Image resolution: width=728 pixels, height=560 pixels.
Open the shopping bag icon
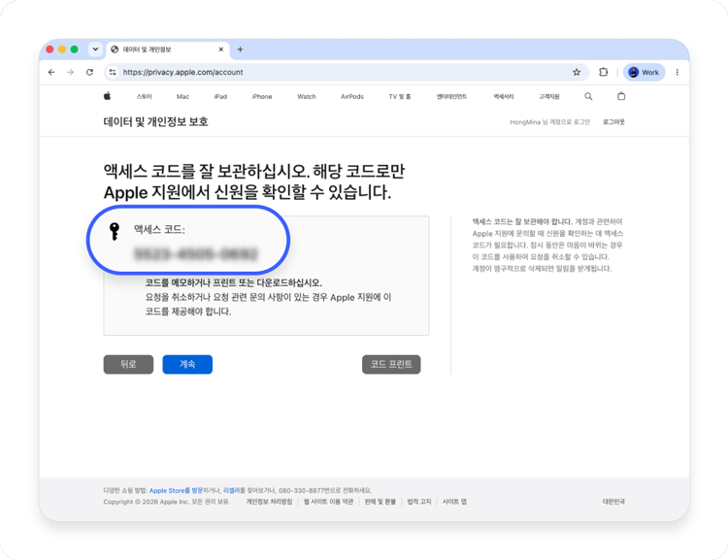621,96
